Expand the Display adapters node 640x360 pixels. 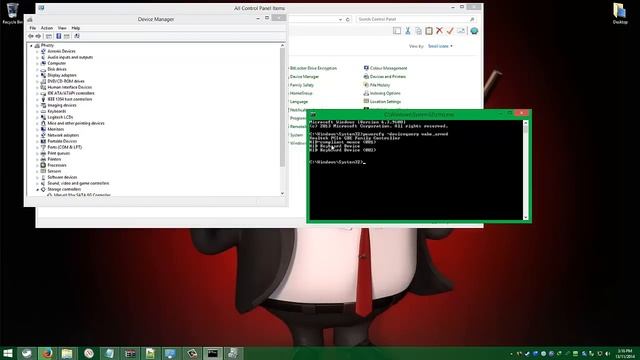pyautogui.click(x=37, y=76)
